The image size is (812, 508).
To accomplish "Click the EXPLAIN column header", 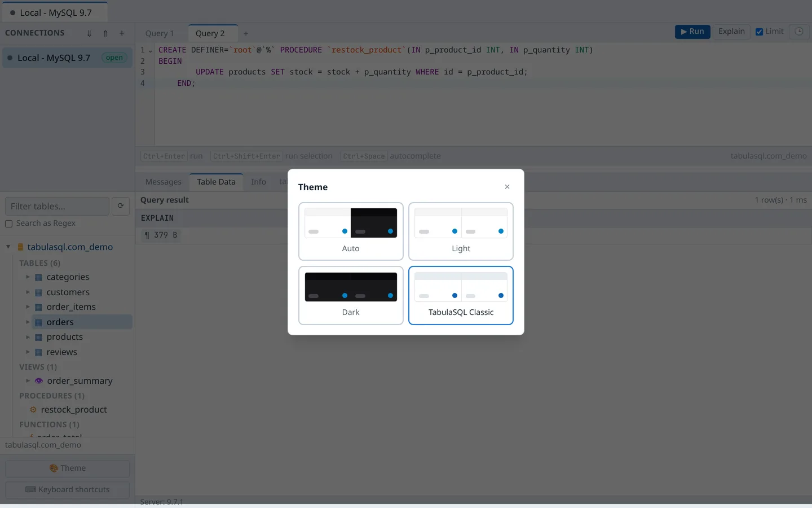I will click(157, 218).
